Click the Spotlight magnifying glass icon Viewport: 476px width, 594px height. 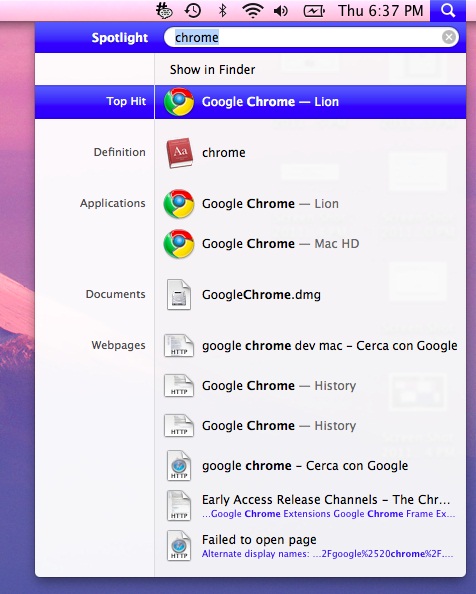coord(448,11)
